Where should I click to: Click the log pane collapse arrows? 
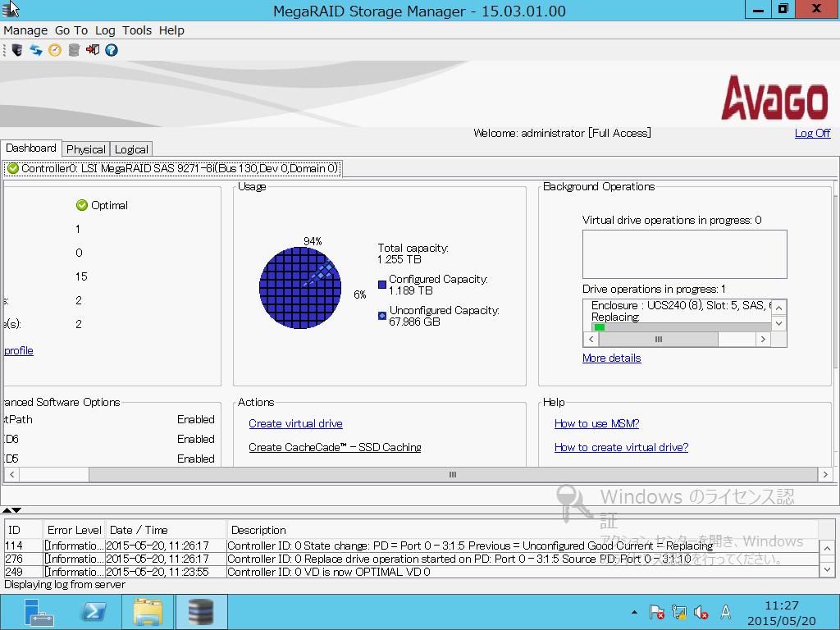click(x=11, y=510)
